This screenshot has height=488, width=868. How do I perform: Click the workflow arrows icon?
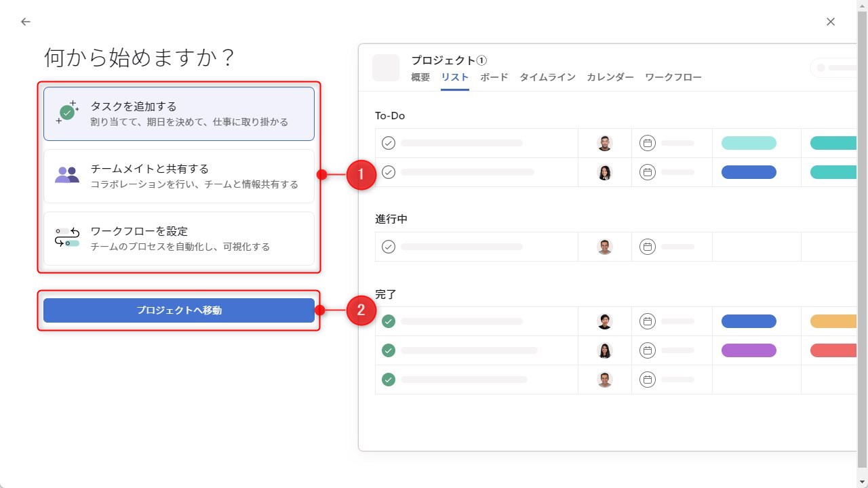point(66,235)
